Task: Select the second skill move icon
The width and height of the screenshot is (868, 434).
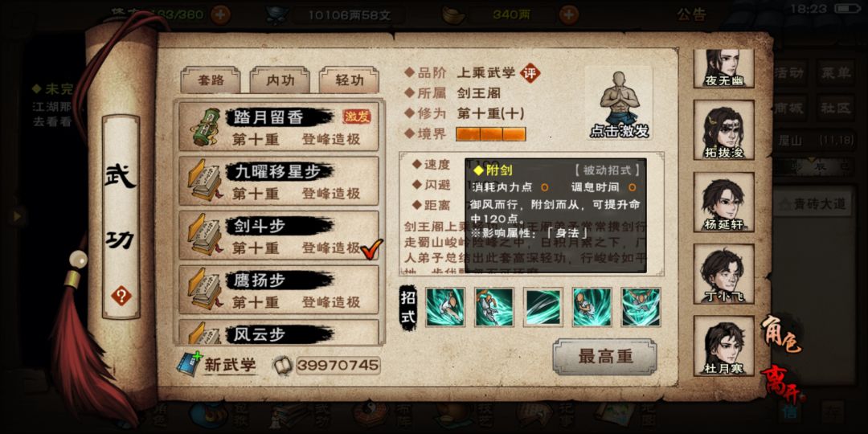Action: point(493,307)
